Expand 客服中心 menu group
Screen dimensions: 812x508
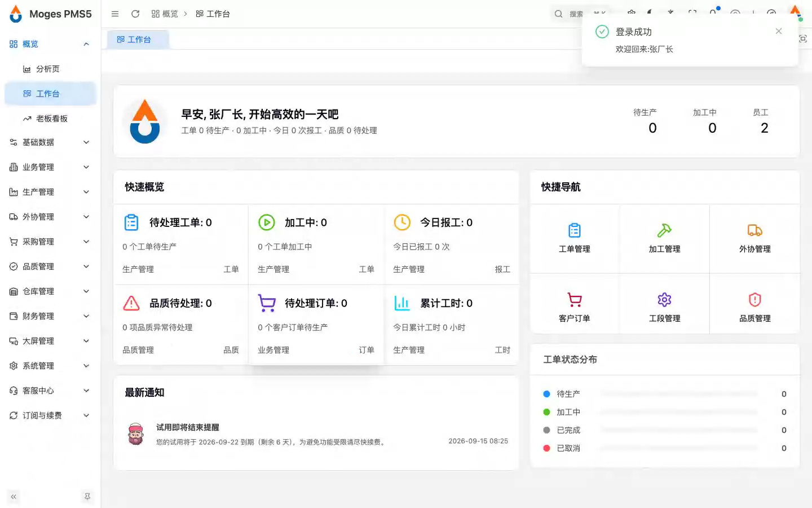pos(50,391)
